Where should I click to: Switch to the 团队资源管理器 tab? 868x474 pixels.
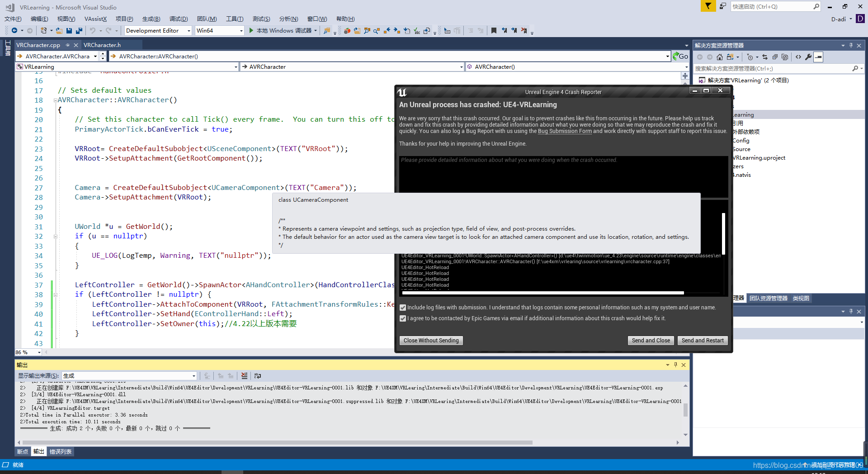tap(769, 298)
